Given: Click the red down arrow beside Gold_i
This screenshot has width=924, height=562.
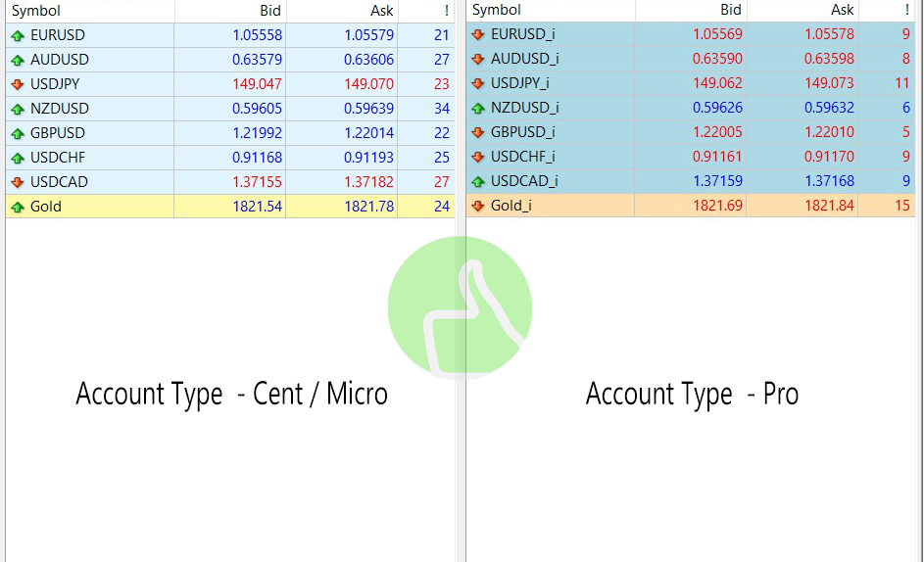Looking at the screenshot, I should (x=478, y=206).
